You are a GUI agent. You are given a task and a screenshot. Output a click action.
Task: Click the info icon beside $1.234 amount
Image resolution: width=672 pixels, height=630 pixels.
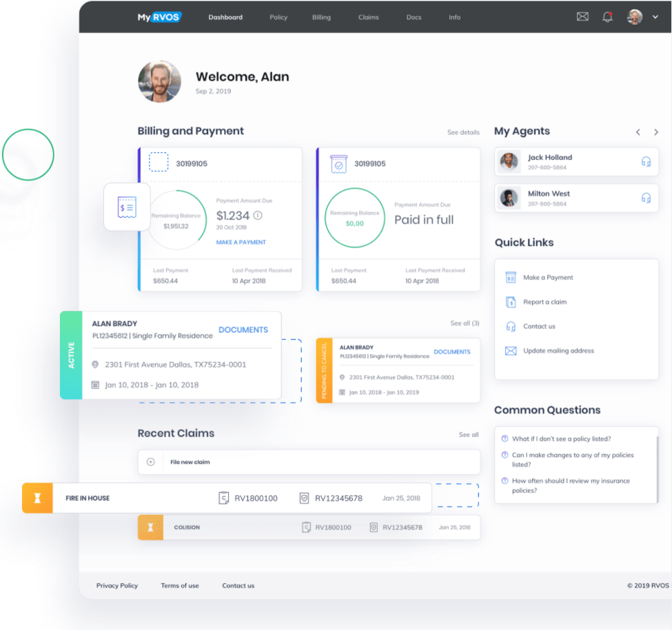pos(258,216)
